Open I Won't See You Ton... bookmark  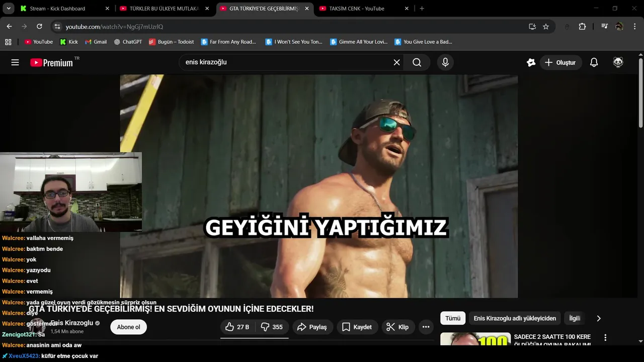click(294, 42)
